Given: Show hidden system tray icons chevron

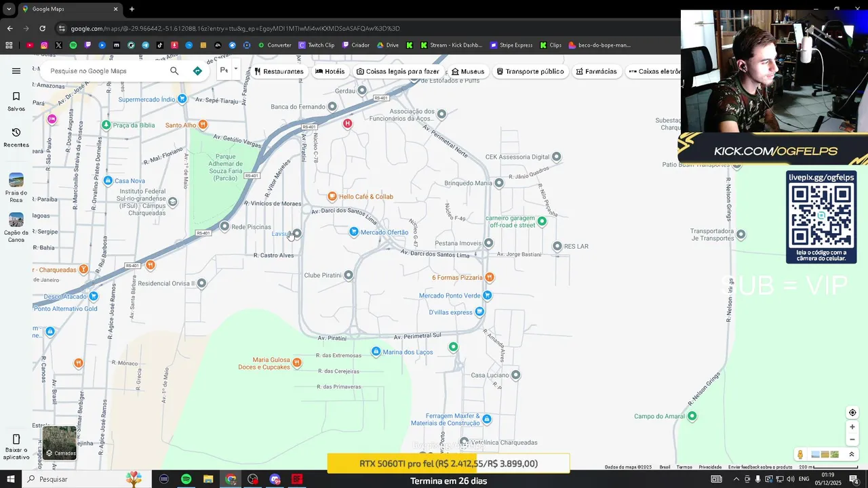Looking at the screenshot, I should 736,479.
